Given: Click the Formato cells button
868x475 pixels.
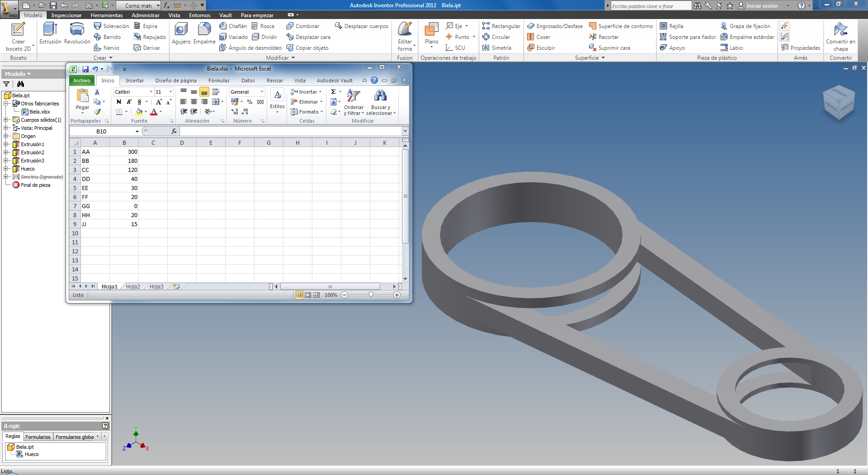Looking at the screenshot, I should [x=307, y=112].
